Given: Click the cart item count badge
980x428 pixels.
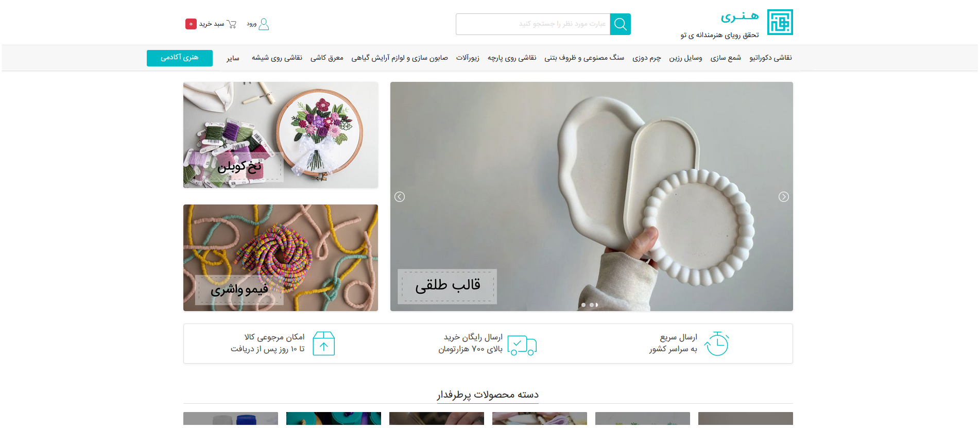Looking at the screenshot, I should (x=191, y=24).
